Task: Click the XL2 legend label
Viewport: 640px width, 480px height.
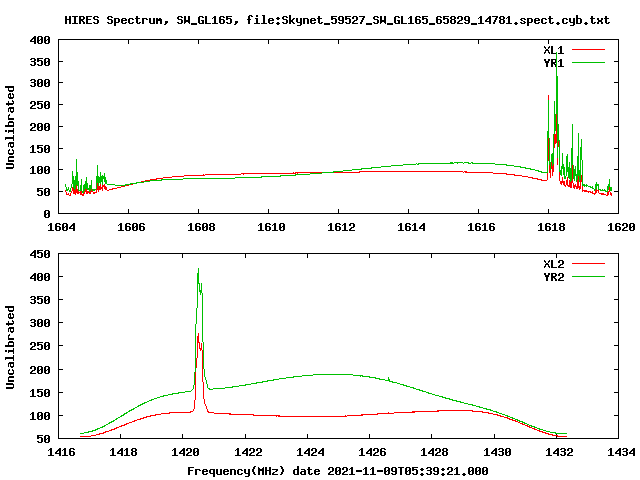Action: [554, 264]
